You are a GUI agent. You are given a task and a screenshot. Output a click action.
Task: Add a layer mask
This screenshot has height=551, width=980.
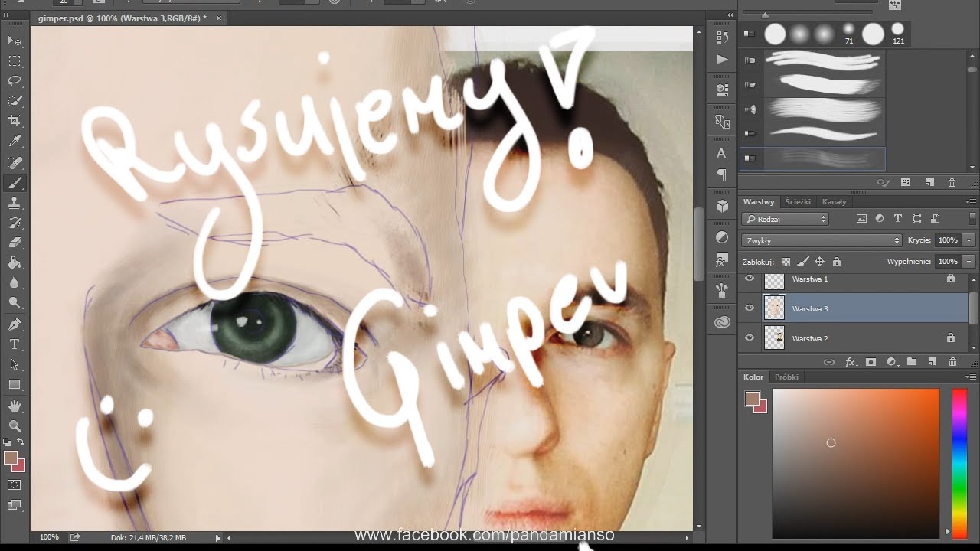click(x=871, y=362)
